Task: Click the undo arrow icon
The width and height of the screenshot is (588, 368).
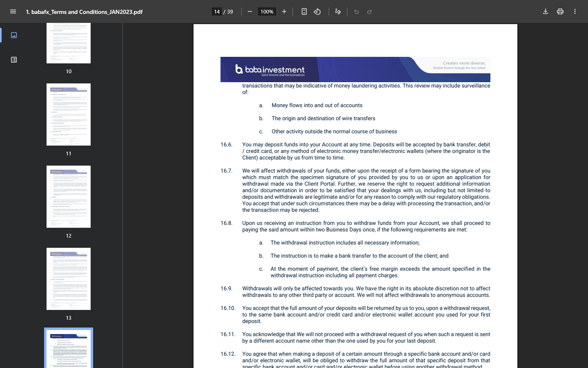Action: (356, 11)
